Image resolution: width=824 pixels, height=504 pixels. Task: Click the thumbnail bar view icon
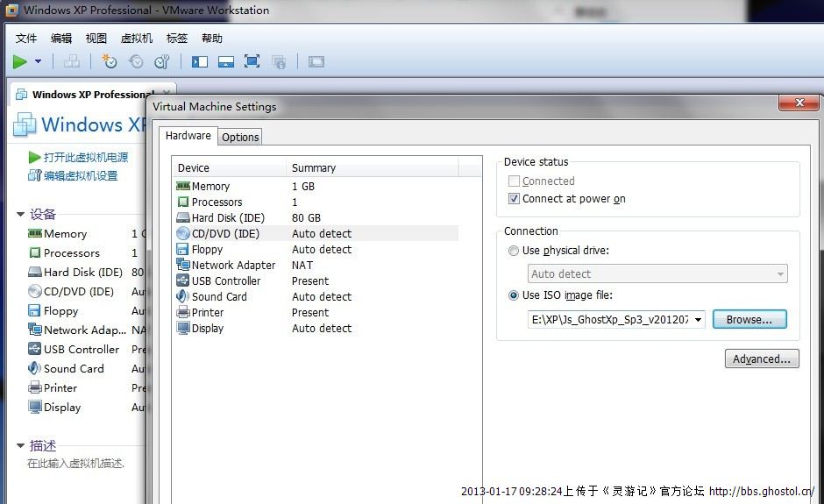pos(226,61)
